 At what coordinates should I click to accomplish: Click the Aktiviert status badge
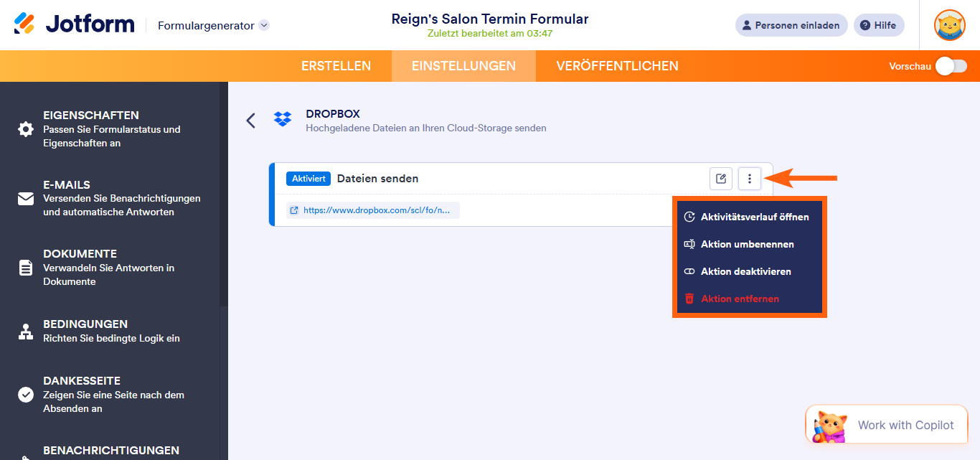[308, 178]
